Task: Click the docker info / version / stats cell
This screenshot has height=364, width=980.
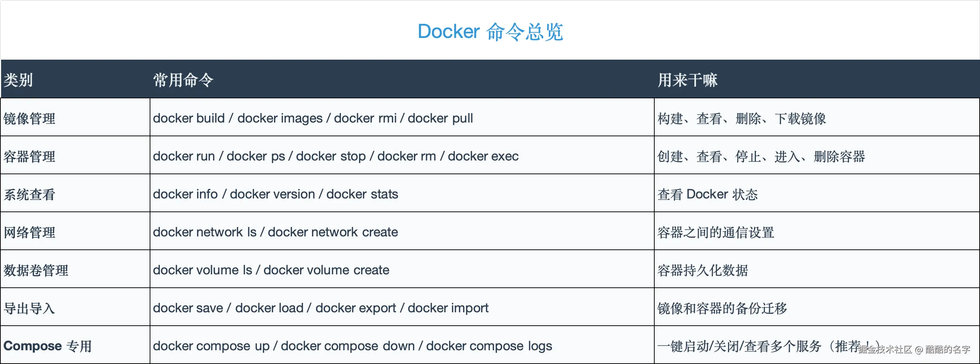Action: 275,194
